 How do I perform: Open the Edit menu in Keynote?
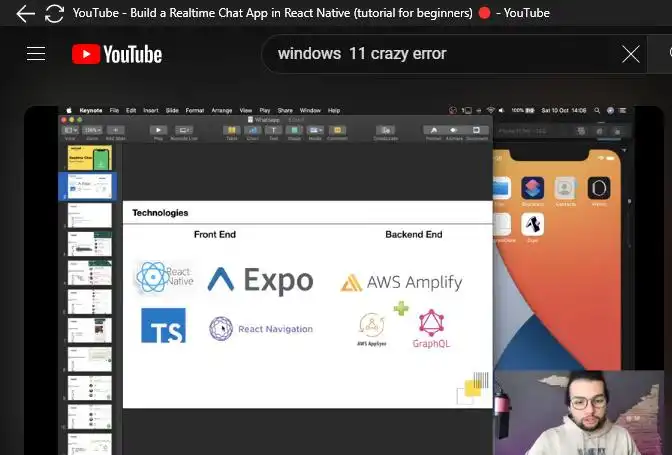click(x=131, y=111)
